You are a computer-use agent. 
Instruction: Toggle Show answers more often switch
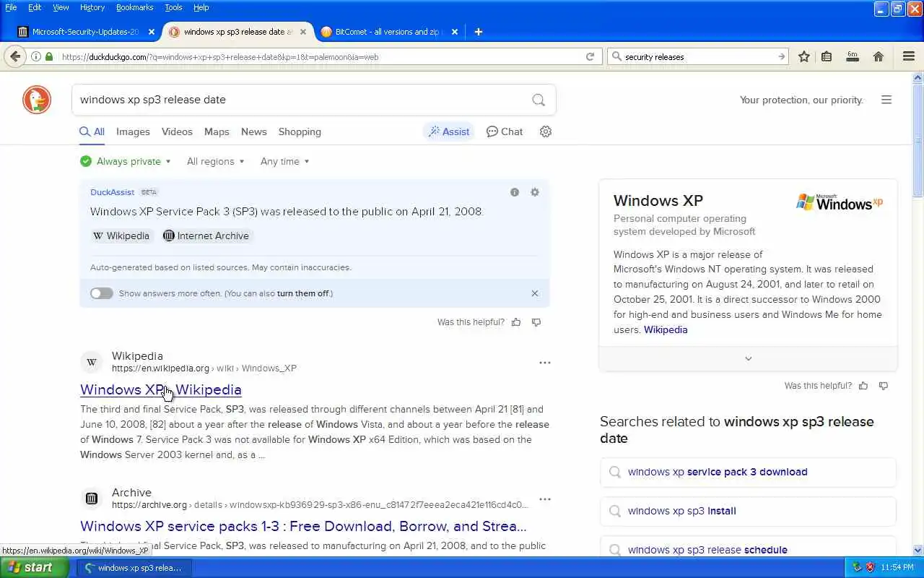pyautogui.click(x=102, y=293)
